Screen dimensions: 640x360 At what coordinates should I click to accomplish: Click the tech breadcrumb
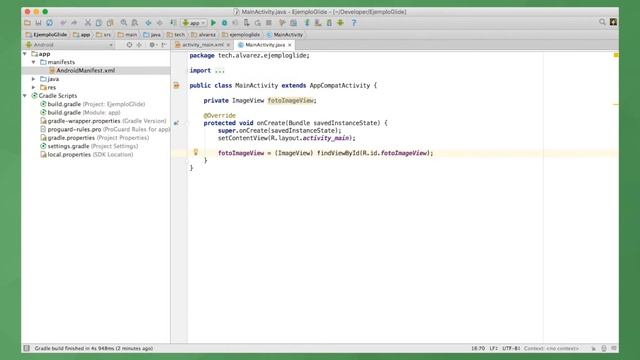(x=176, y=35)
